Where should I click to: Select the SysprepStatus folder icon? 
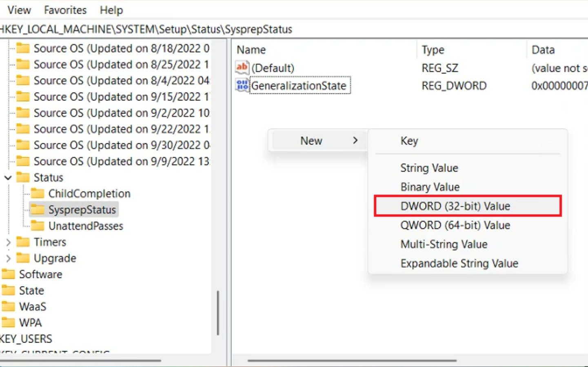tap(38, 209)
